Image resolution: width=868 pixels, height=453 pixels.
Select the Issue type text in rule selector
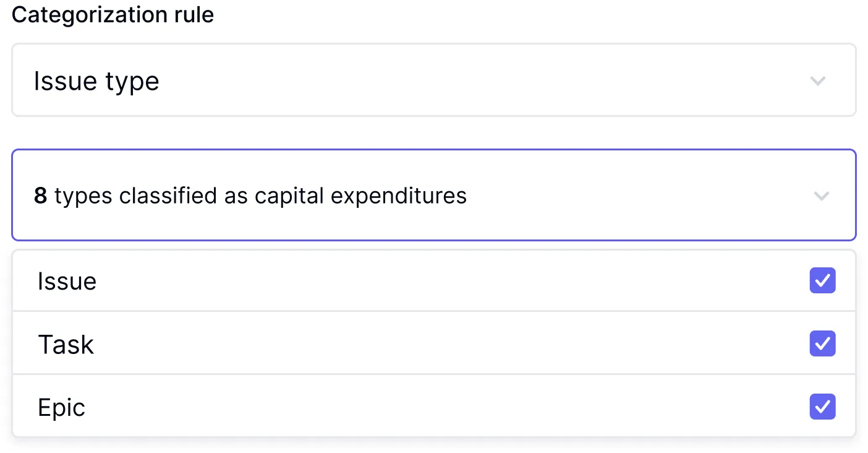tap(96, 81)
